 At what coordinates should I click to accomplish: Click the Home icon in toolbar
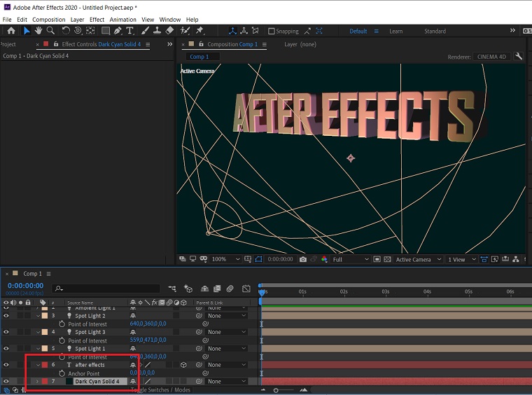tap(11, 31)
